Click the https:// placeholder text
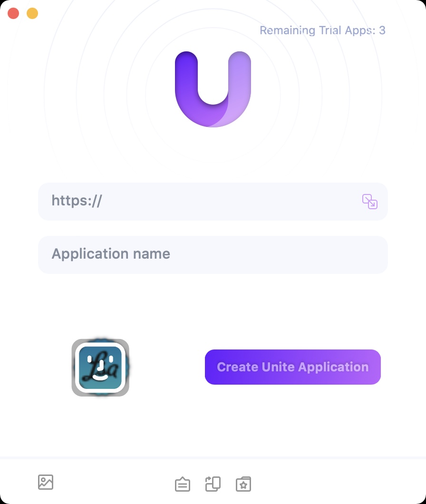426x504 pixels. pos(77,201)
